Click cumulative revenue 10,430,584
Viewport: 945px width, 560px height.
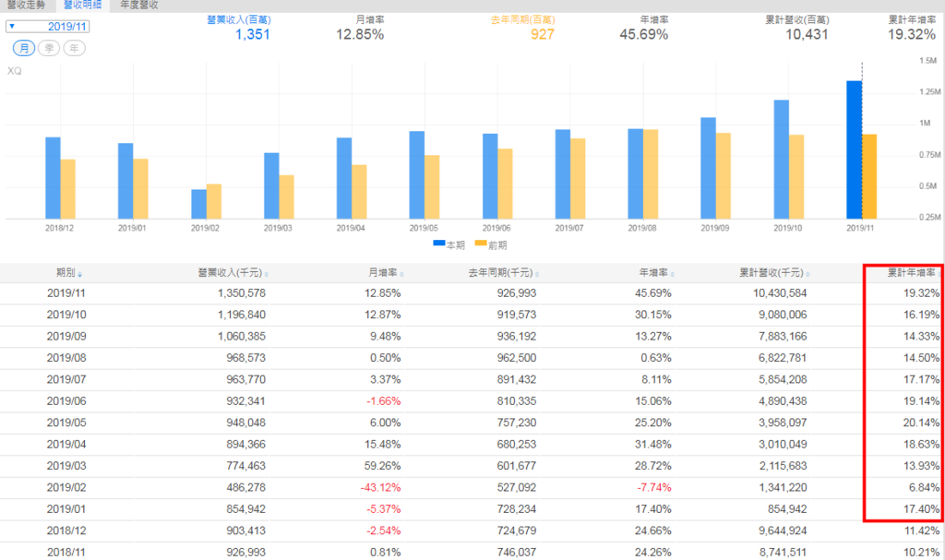[780, 293]
